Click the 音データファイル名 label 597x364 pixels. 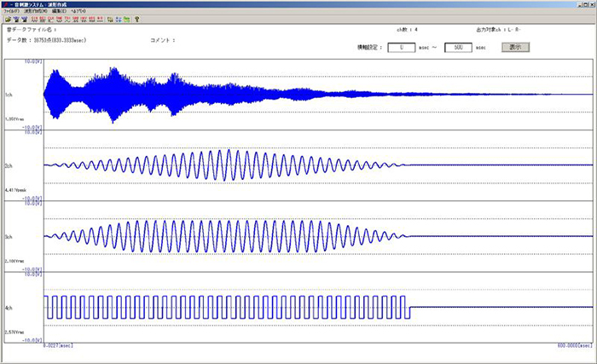[32, 29]
